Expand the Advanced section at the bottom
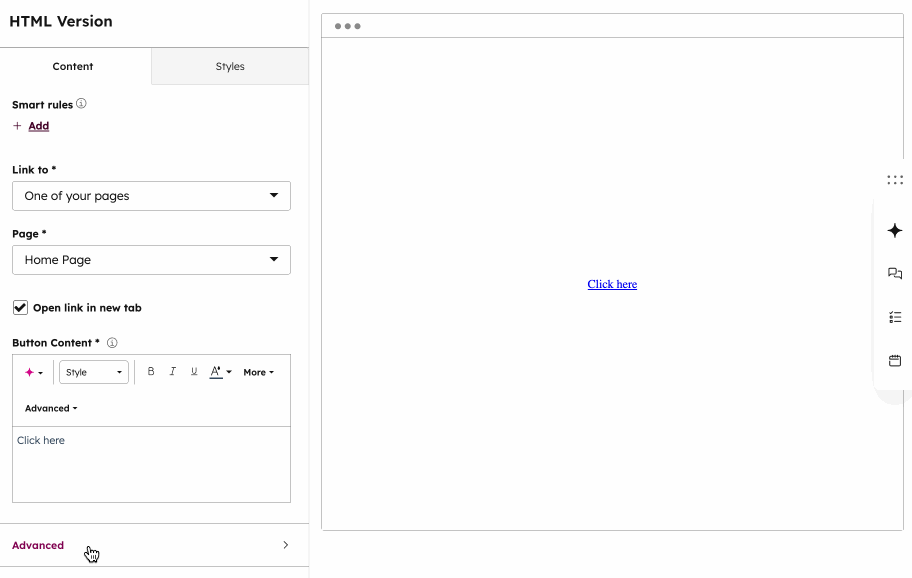Viewport: 912px width, 578px height. pyautogui.click(x=37, y=545)
